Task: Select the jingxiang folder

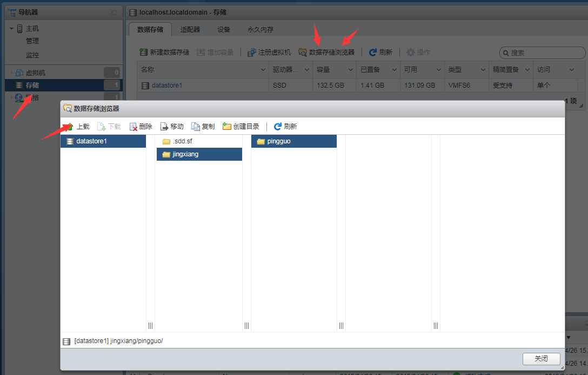Action: 199,154
